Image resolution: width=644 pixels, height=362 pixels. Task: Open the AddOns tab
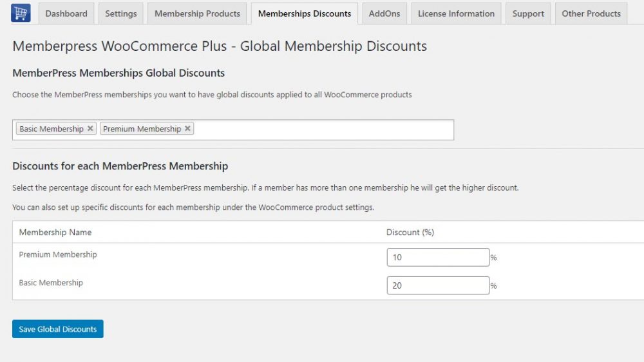pyautogui.click(x=384, y=14)
